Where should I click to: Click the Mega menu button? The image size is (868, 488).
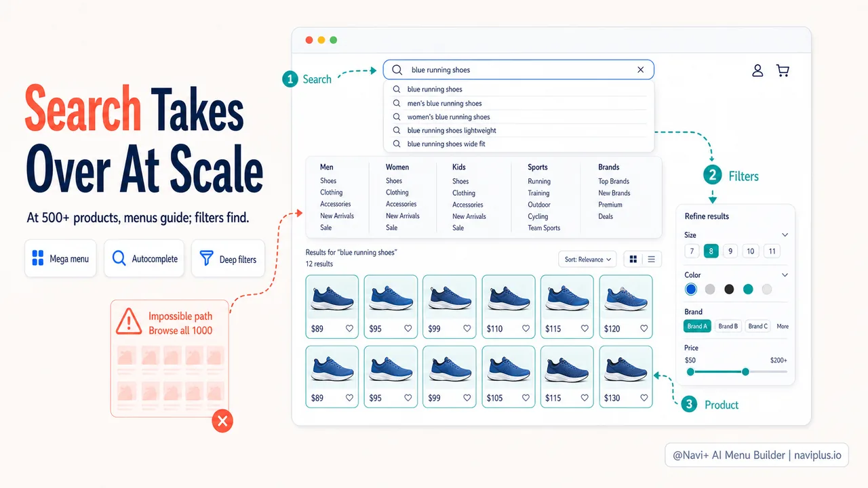click(x=60, y=258)
